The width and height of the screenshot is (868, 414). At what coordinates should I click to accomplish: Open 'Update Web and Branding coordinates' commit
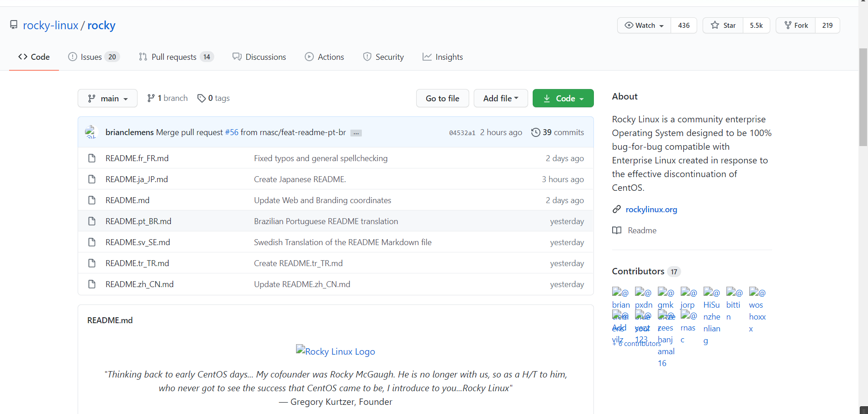click(323, 200)
